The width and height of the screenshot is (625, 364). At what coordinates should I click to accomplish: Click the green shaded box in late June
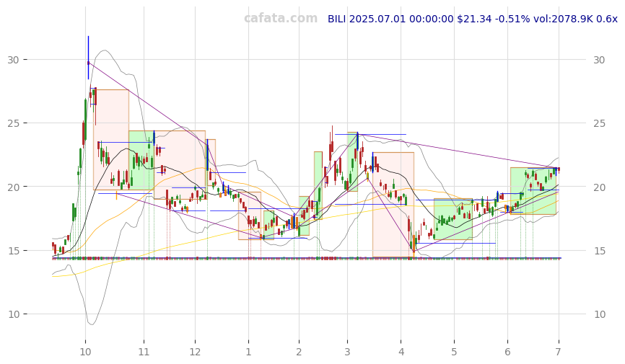533,191
